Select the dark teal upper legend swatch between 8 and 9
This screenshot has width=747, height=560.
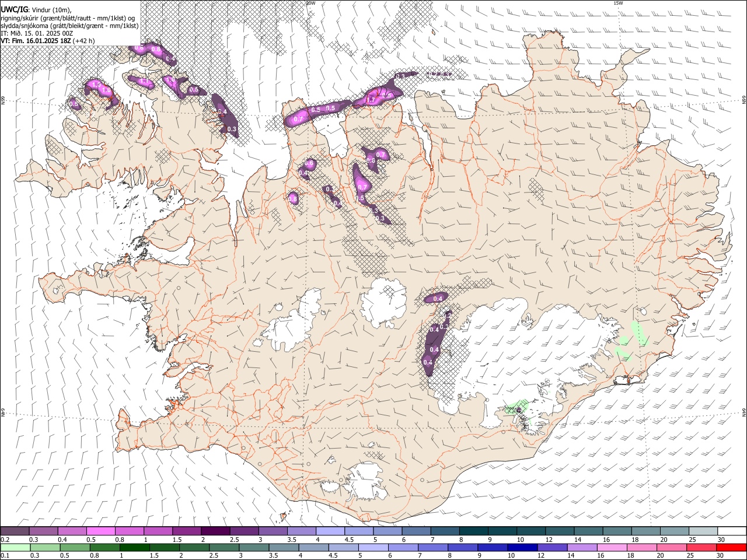click(473, 531)
